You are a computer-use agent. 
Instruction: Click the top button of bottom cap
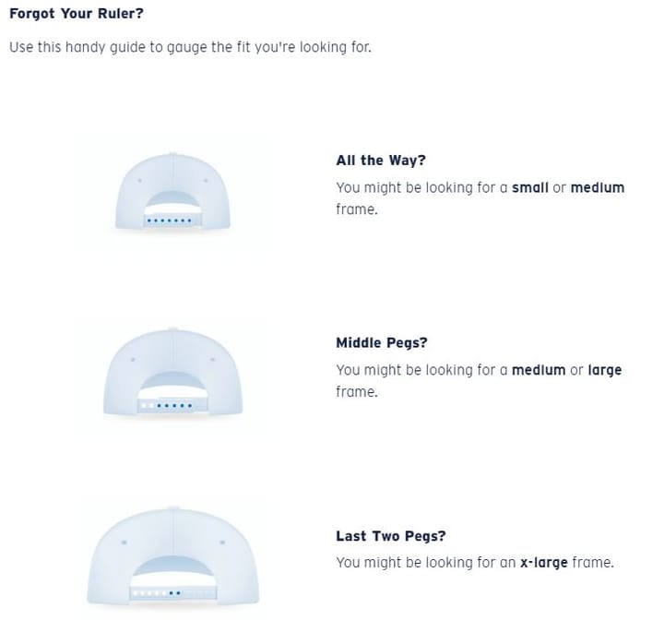click(172, 507)
